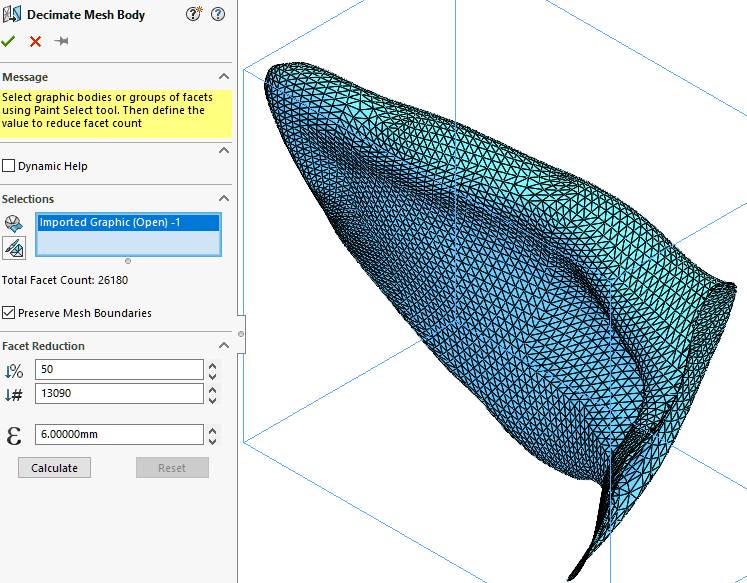Accept decimation with the green checkmark

point(8,41)
